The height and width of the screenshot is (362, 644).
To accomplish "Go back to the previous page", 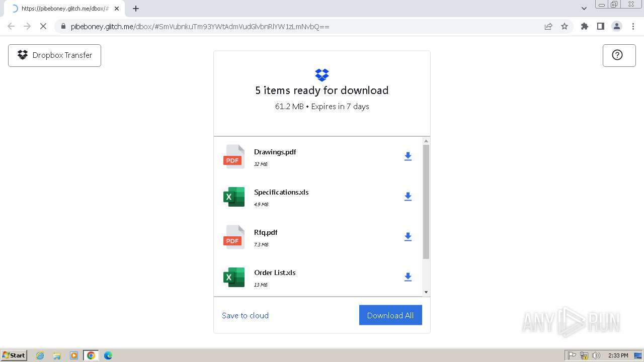I will [11, 26].
